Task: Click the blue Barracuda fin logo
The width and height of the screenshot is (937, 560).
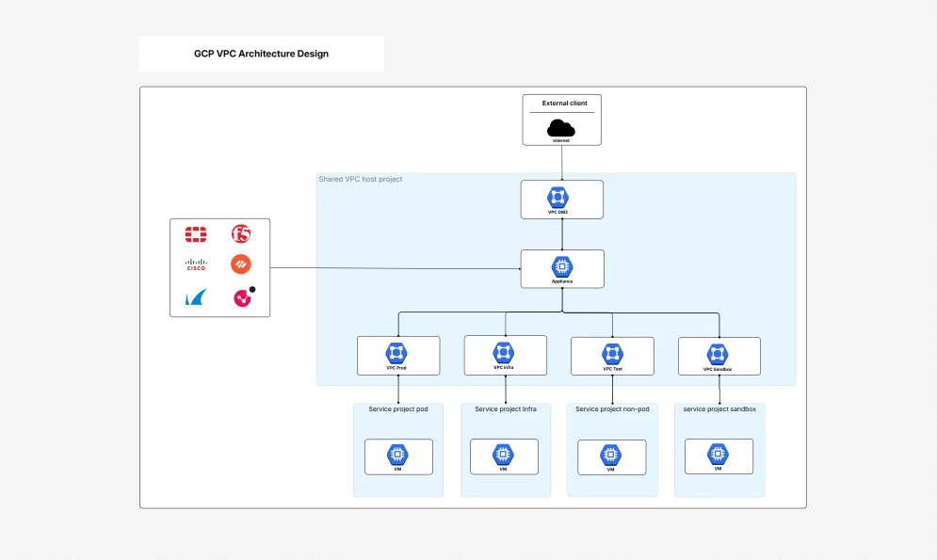Action: 196,296
